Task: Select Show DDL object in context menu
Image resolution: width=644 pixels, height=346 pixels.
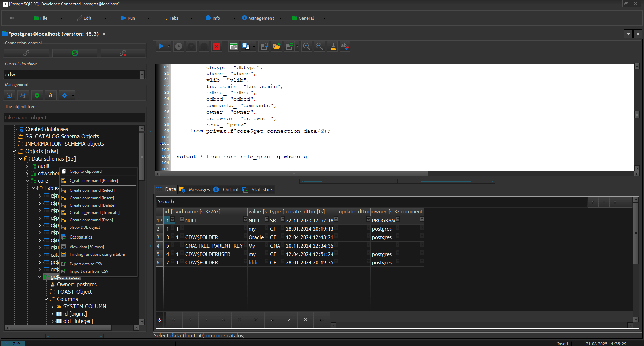Action: (85, 227)
